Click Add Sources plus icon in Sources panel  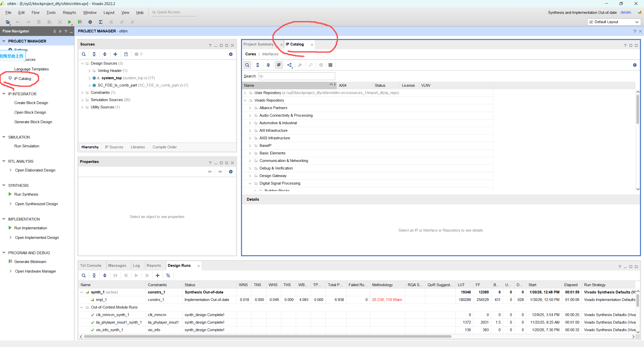click(x=115, y=54)
